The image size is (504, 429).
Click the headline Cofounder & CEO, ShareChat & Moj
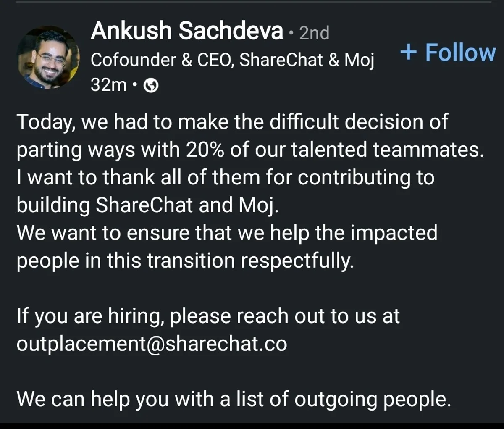[232, 60]
